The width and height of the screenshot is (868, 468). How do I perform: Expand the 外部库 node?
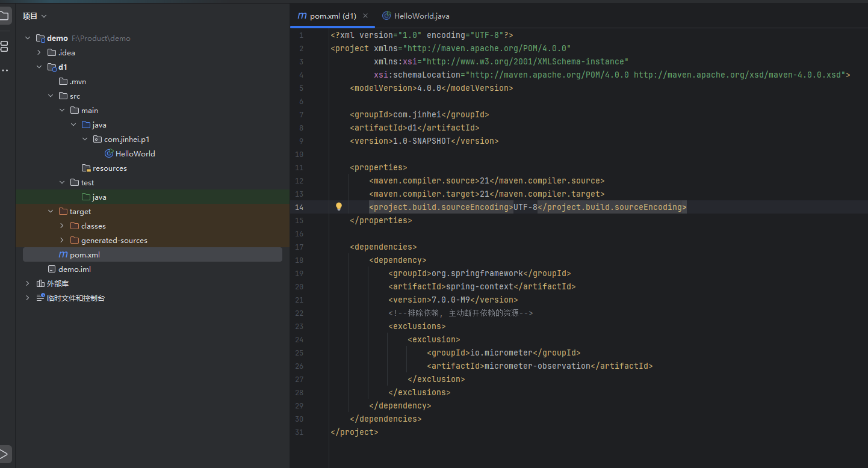[x=27, y=283]
